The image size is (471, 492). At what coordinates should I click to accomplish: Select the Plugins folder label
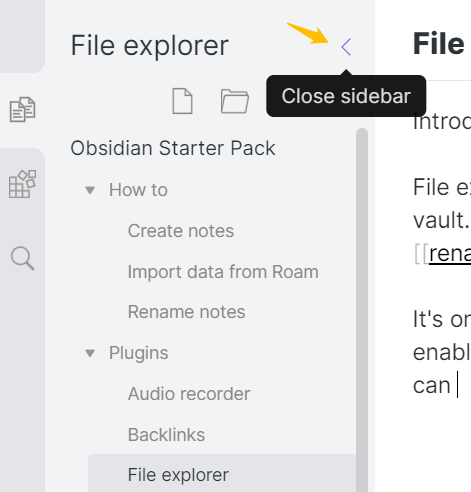coord(139,353)
